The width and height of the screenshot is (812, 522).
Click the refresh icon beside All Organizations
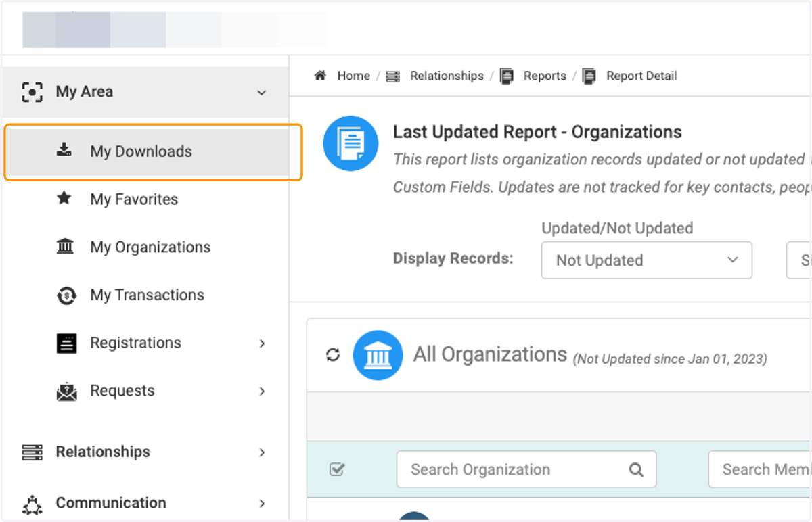(332, 354)
